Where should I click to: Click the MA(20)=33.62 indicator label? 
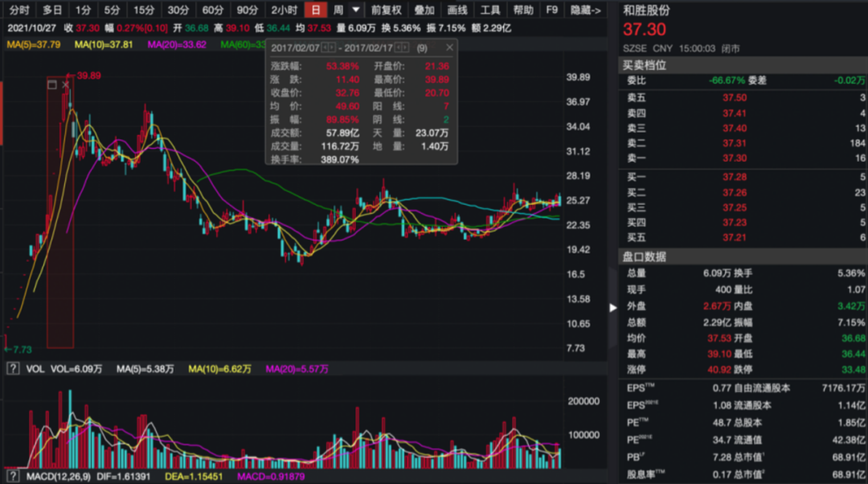177,44
